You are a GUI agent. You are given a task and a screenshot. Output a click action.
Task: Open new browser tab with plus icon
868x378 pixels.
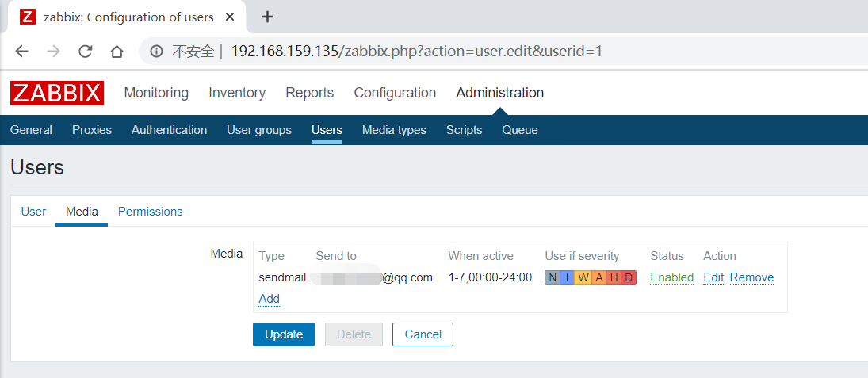click(267, 17)
